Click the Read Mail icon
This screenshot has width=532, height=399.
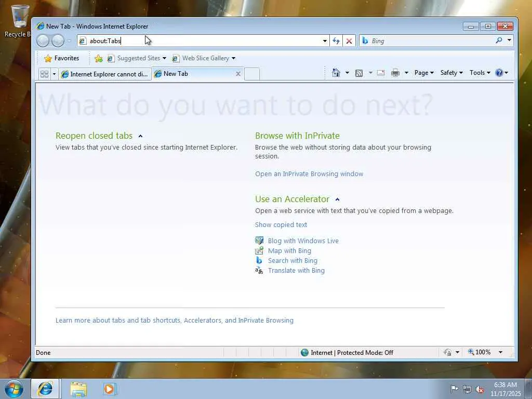pyautogui.click(x=381, y=73)
